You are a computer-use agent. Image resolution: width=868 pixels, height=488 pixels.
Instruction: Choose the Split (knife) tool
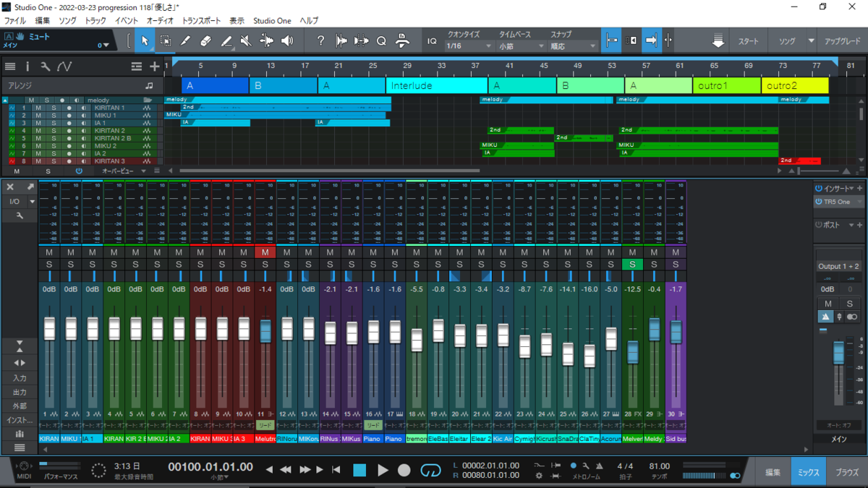click(186, 40)
